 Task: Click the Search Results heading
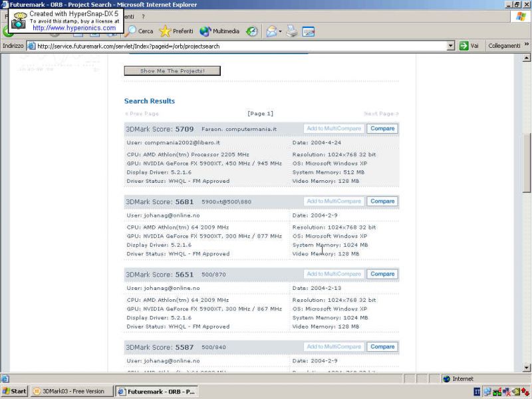(150, 101)
